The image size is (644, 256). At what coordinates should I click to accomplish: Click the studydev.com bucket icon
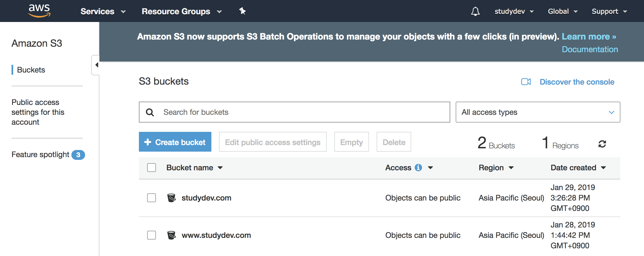pyautogui.click(x=172, y=198)
